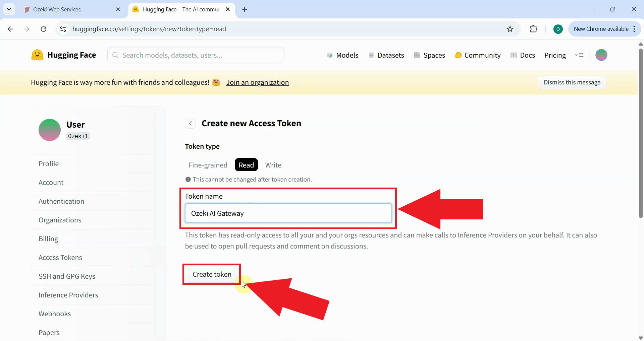Open the list menu beside Pricing
Screen dimensions: 644x341
[580, 55]
